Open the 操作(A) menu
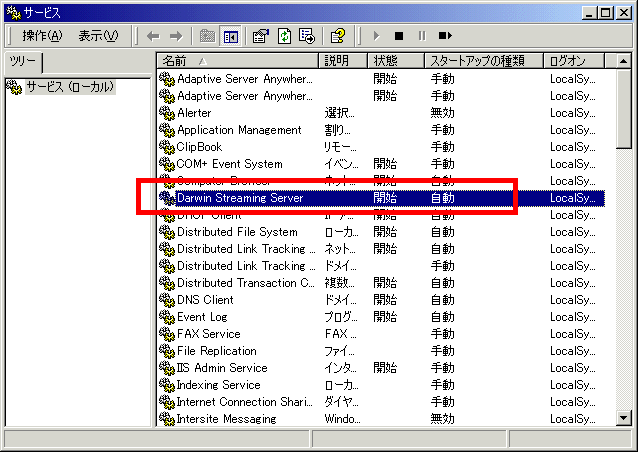The image size is (638, 452). click(41, 36)
